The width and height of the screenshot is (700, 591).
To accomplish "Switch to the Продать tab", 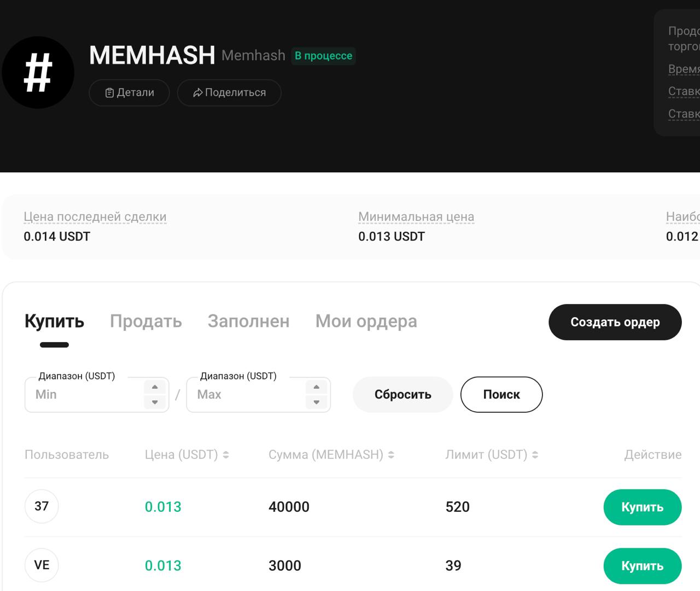I will (146, 321).
